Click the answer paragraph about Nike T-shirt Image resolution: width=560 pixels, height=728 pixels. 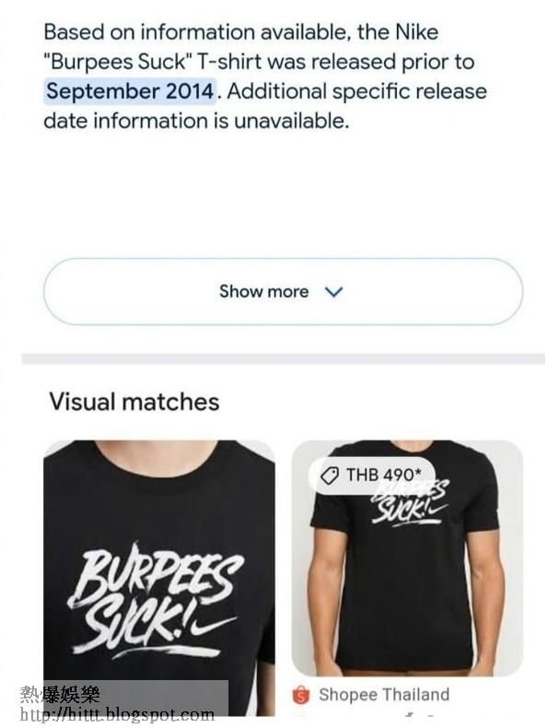tap(265, 76)
